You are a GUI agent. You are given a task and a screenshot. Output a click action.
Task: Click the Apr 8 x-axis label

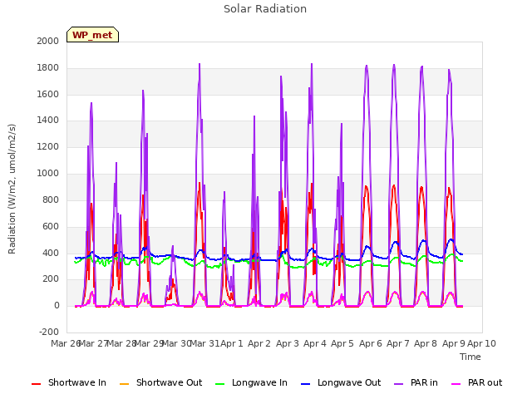point(426,343)
